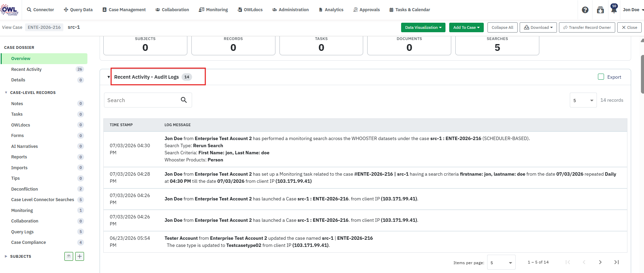Open the Add To Case dropdown
Viewport: 644px width, 273px height.
coord(466,27)
